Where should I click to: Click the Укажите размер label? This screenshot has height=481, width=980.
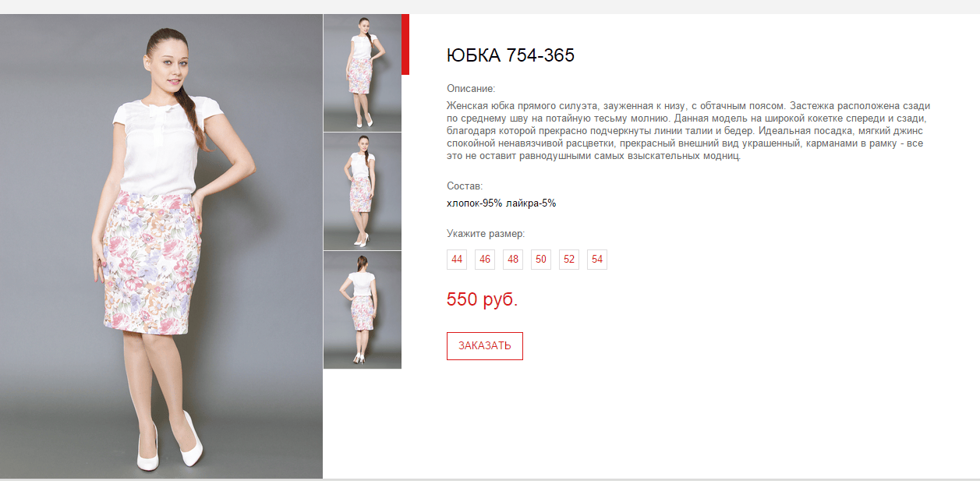486,234
